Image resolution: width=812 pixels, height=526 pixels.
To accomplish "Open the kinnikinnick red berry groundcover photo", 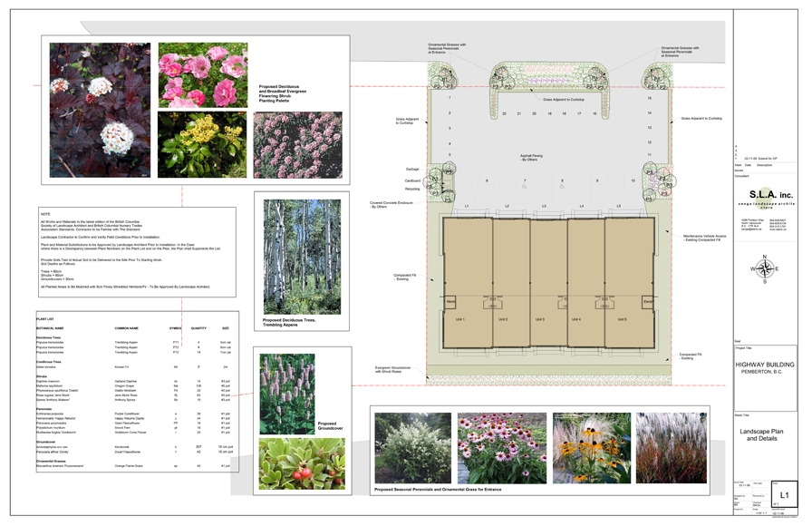I will [286, 464].
